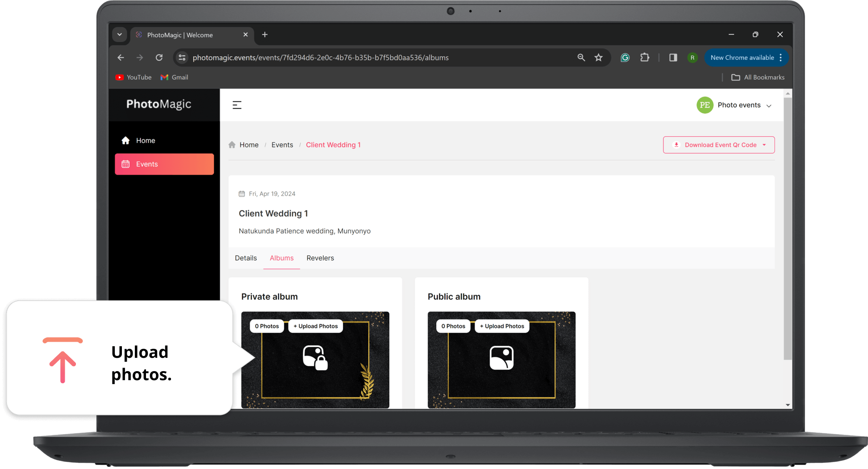Click the hamburger menu icon to collapse sidebar

(237, 105)
